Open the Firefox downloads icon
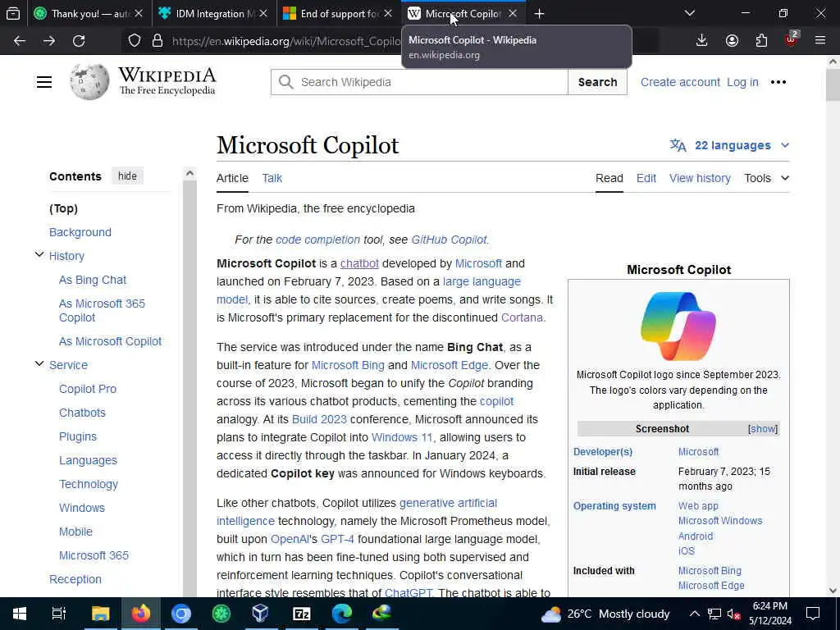Viewport: 840px width, 630px height. [702, 41]
